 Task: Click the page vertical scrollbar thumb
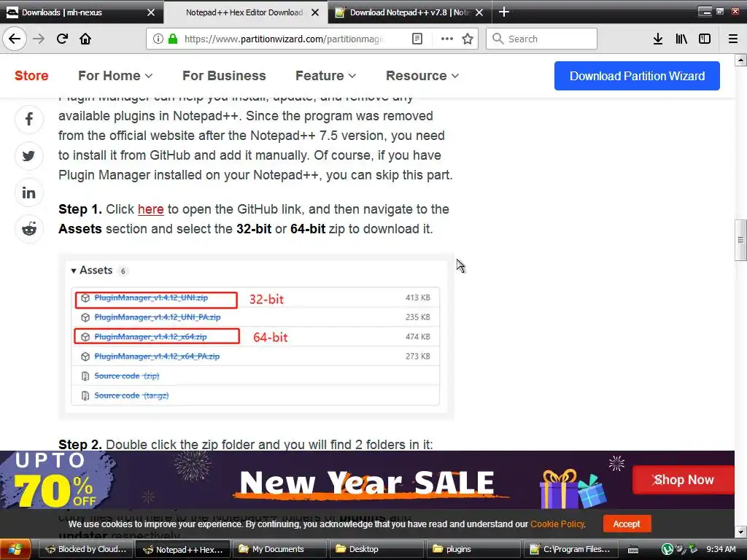[x=740, y=240]
